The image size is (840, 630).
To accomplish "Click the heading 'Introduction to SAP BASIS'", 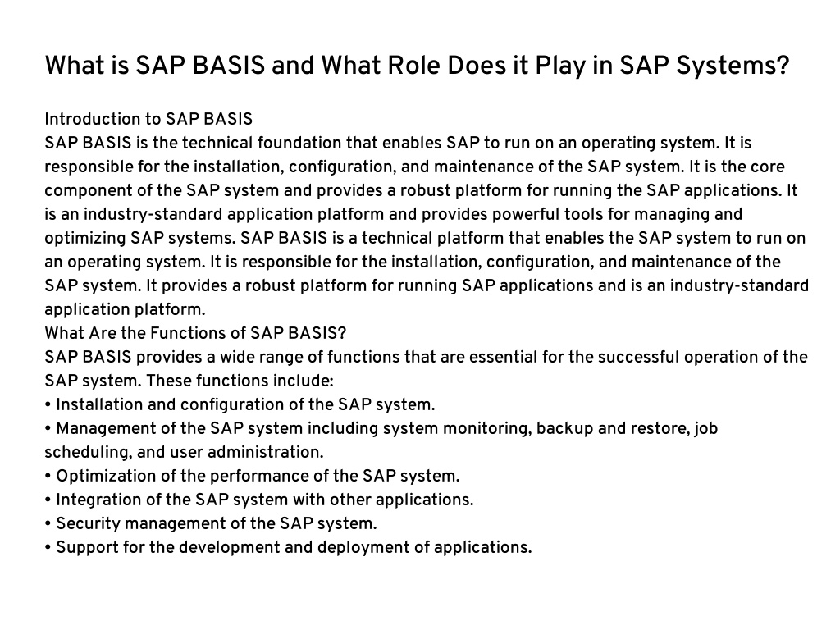I will tap(148, 119).
